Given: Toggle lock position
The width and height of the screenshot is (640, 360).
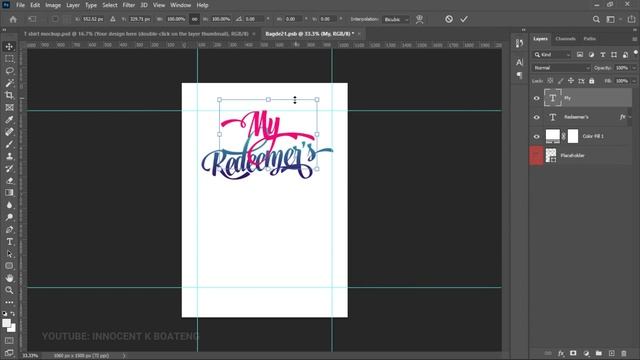Looking at the screenshot, I should (571, 81).
